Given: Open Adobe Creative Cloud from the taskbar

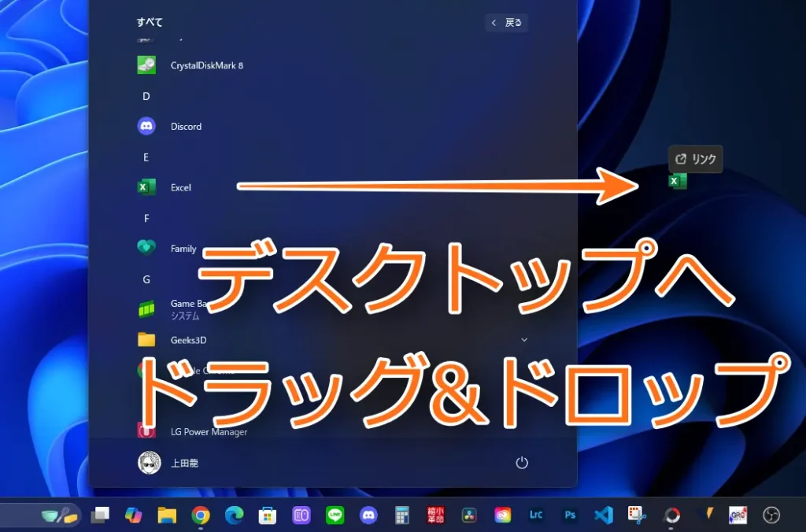Looking at the screenshot, I should pyautogui.click(x=503, y=515).
